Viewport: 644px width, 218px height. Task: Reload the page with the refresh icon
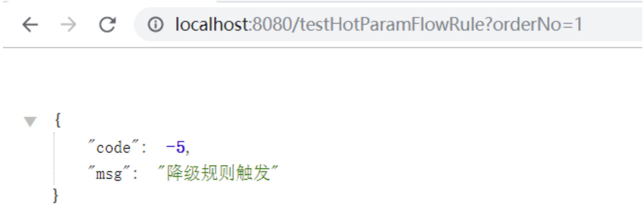(x=107, y=25)
